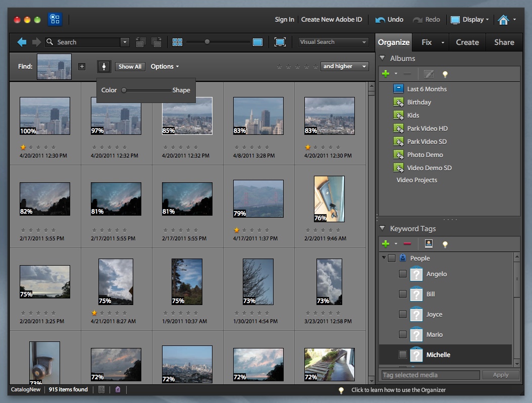
Task: Enable the Michelle keyword tag checkbox
Action: tap(402, 355)
